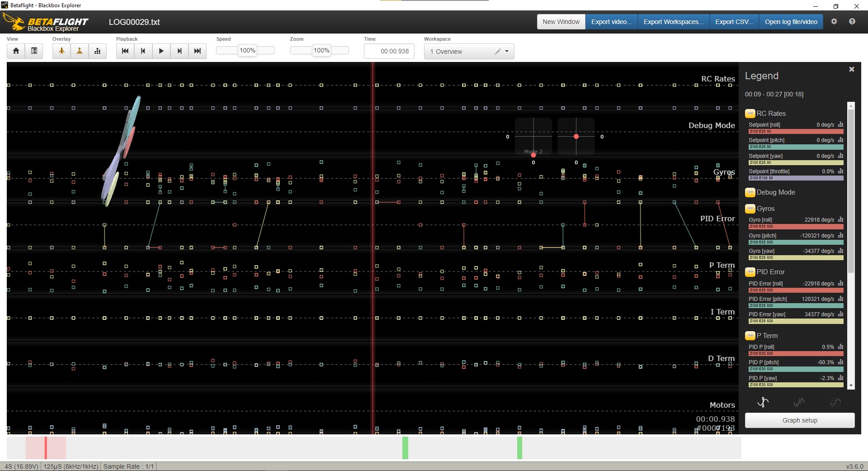Open the Workspace dropdown arrow

pyautogui.click(x=507, y=51)
